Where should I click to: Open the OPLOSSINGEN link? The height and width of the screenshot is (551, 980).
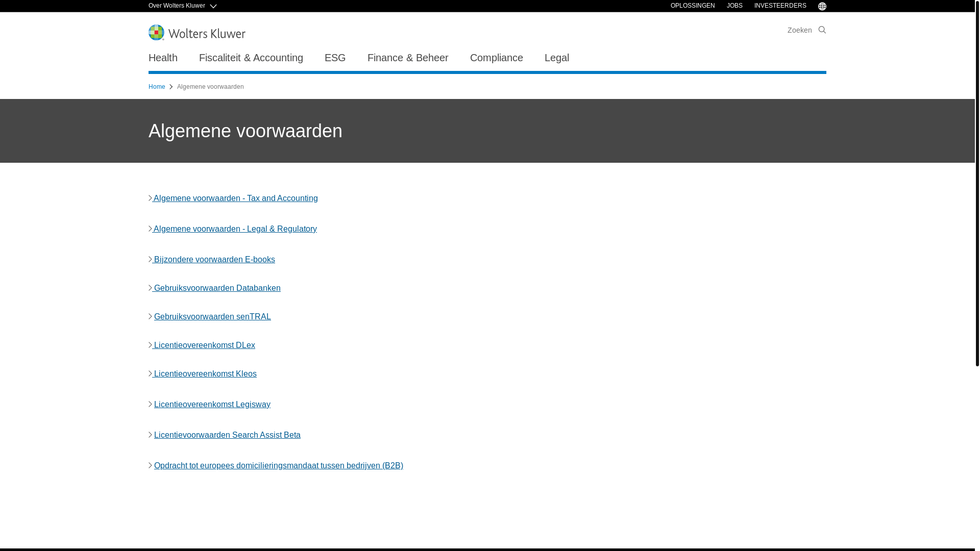pos(692,6)
